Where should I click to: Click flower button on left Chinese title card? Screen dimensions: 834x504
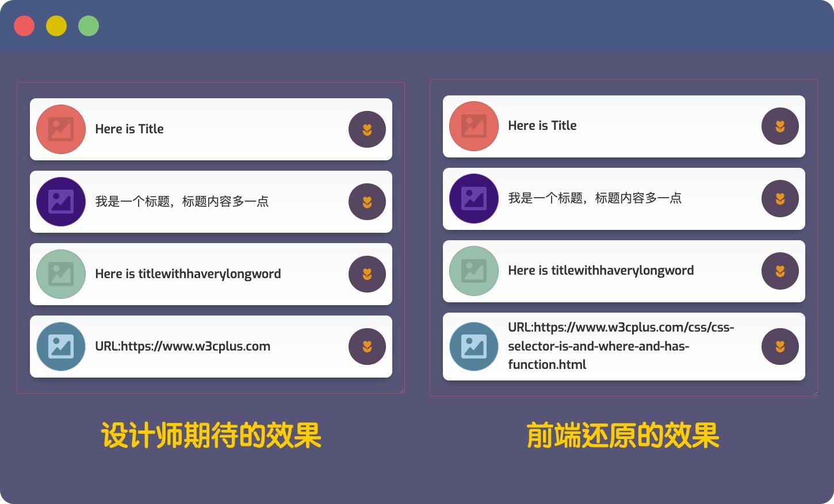click(367, 202)
